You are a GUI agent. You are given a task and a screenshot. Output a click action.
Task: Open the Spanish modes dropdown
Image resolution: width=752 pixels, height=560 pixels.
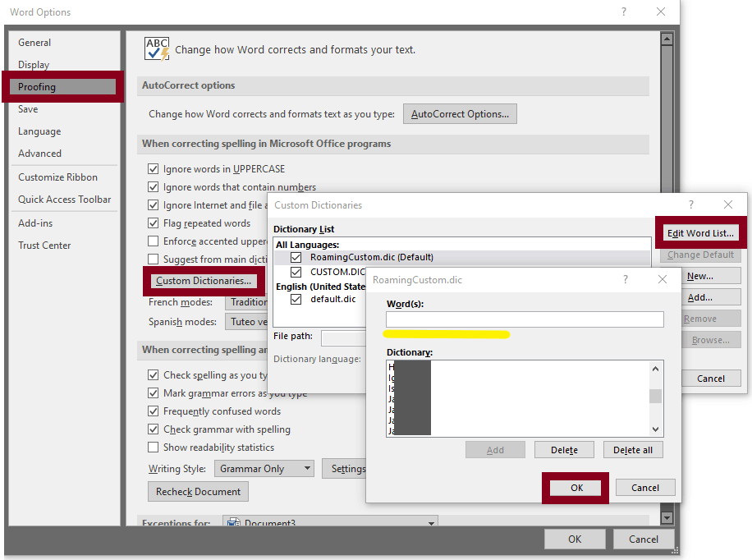(x=246, y=322)
